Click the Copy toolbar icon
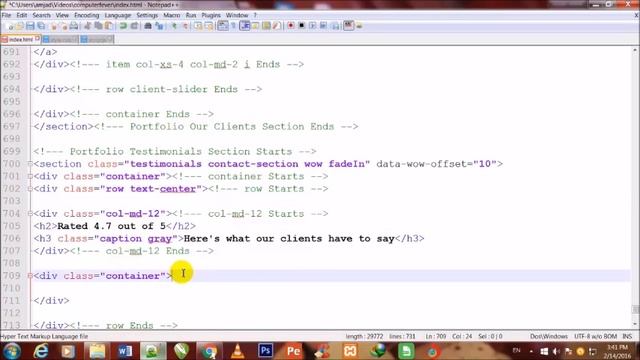This screenshot has width=640, height=360. 98,26
